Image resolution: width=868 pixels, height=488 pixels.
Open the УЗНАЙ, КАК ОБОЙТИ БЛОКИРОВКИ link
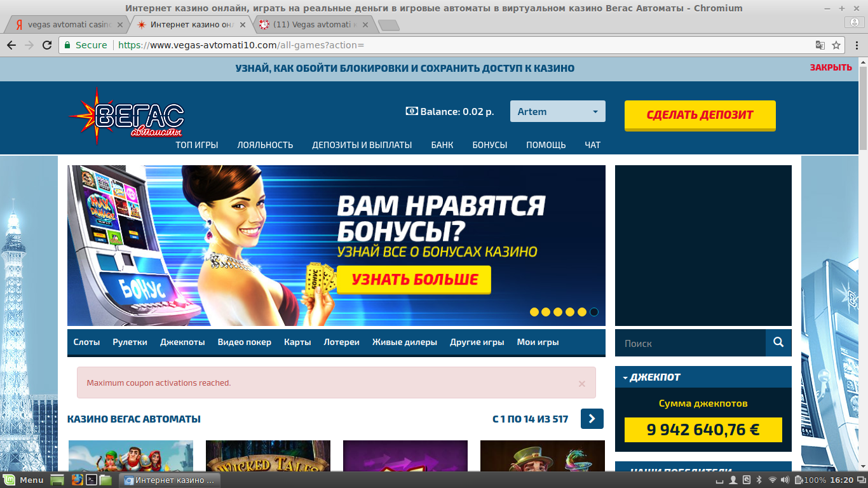click(x=405, y=68)
